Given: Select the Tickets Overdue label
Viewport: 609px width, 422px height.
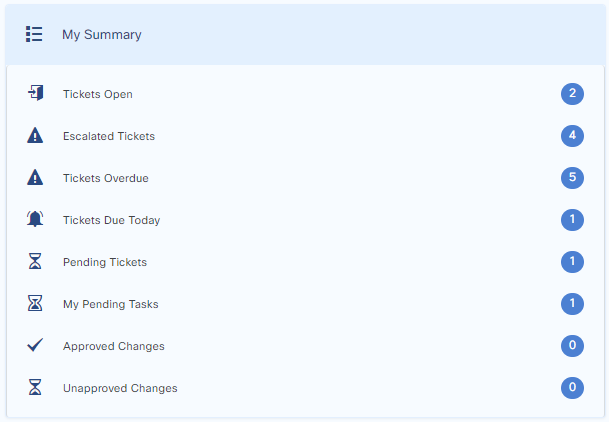Looking at the screenshot, I should pyautogui.click(x=105, y=178).
